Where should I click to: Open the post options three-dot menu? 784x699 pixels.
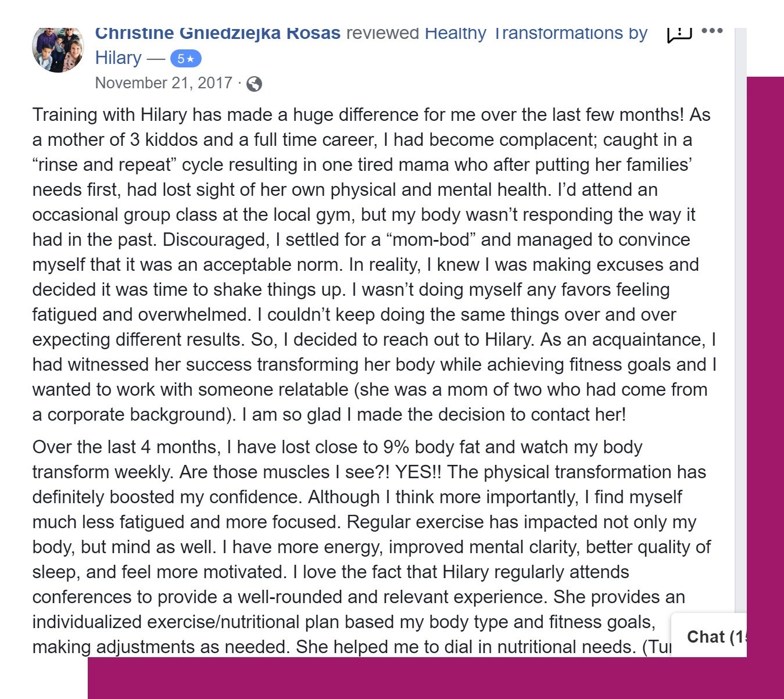[712, 31]
